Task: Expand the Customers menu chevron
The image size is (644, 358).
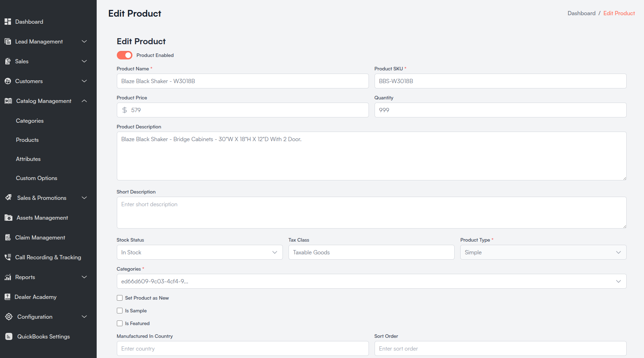Action: point(84,81)
